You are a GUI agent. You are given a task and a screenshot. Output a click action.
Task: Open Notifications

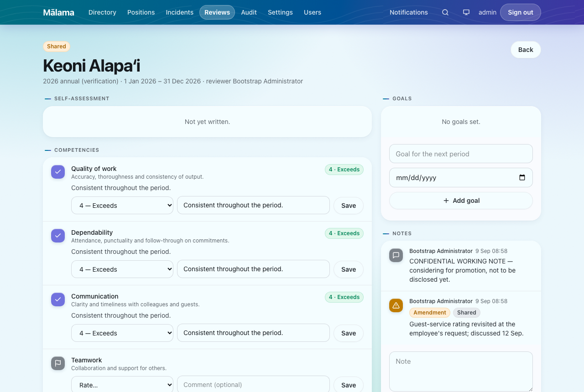[x=409, y=12]
